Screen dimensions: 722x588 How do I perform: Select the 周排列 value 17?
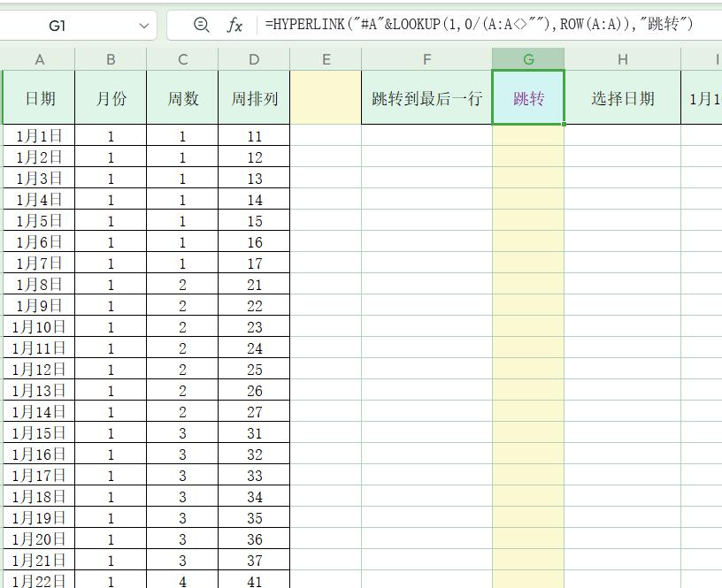(254, 263)
